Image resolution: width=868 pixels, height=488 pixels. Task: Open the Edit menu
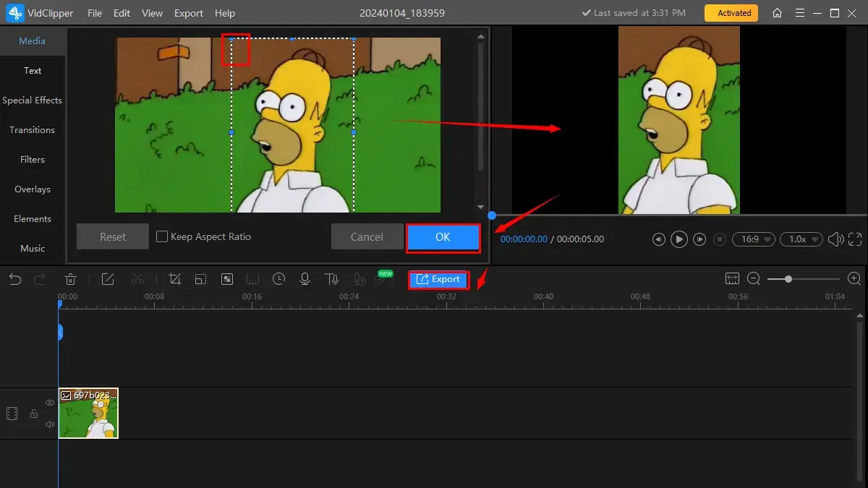coord(122,13)
